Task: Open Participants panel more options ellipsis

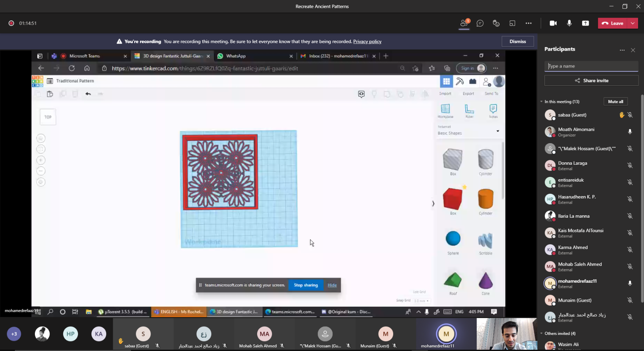Action: coord(622,50)
